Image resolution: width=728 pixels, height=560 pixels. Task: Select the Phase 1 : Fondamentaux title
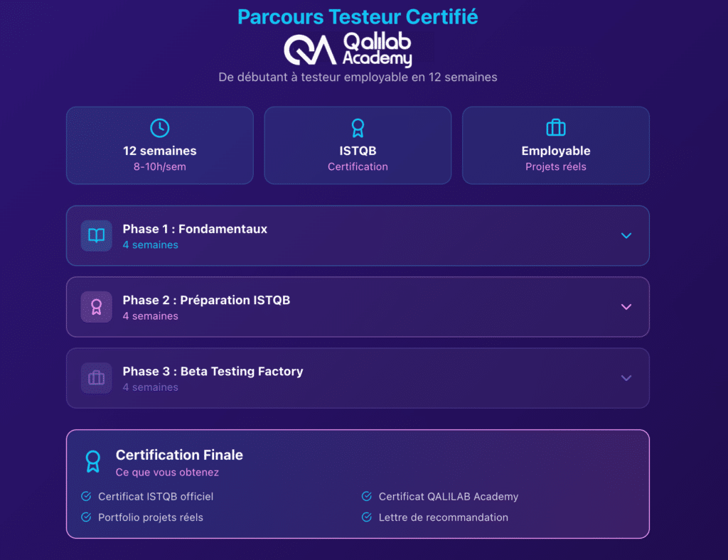[x=195, y=229]
